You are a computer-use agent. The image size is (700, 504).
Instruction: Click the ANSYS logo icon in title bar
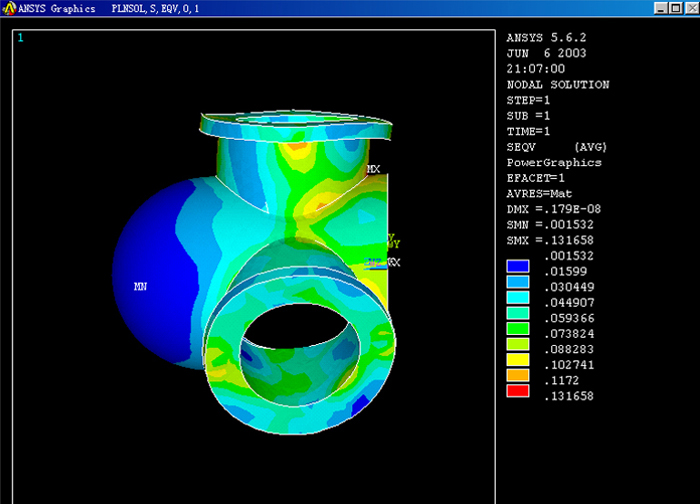click(9, 8)
